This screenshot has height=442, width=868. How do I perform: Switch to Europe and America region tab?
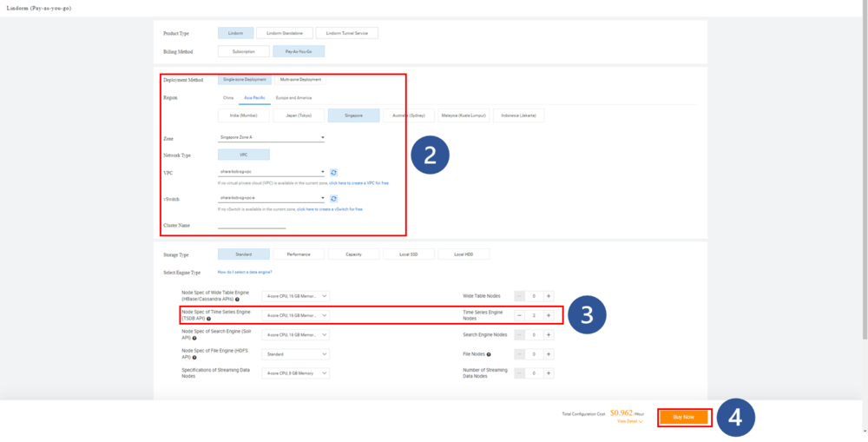[x=294, y=97]
